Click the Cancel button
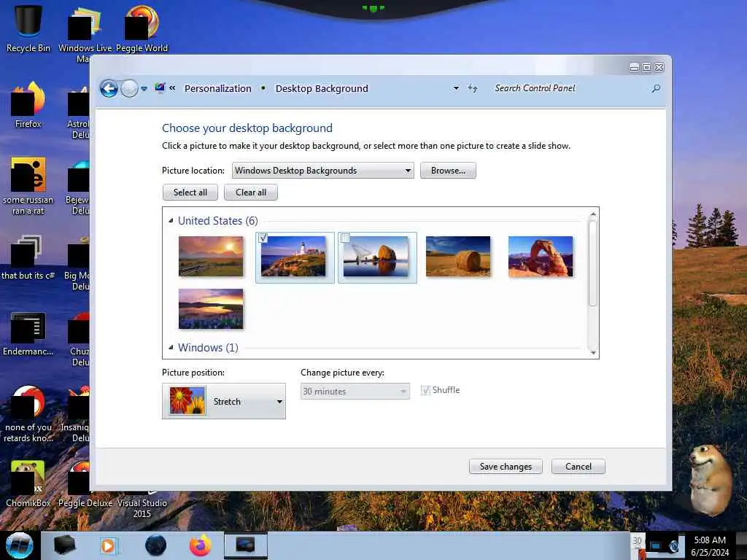747x560 pixels. 578,467
